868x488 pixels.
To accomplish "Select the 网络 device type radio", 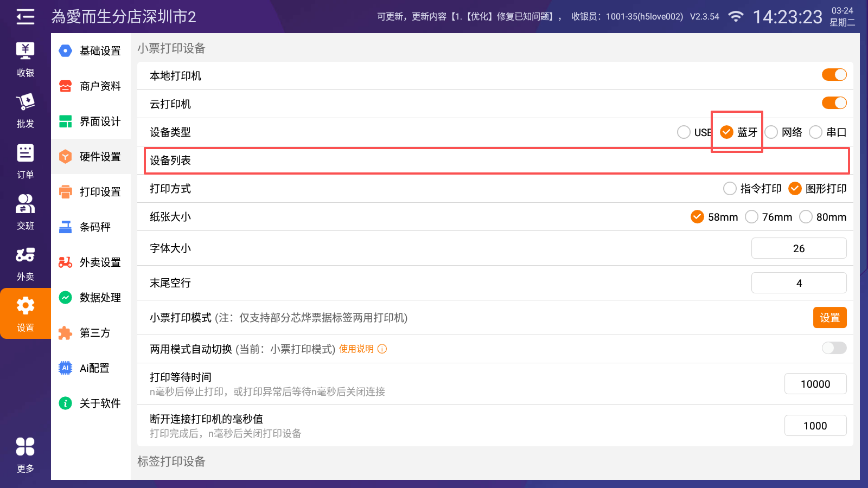I will point(771,132).
